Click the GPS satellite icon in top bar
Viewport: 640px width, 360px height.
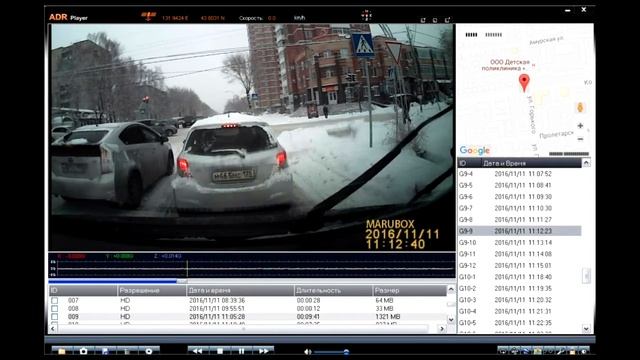point(149,16)
